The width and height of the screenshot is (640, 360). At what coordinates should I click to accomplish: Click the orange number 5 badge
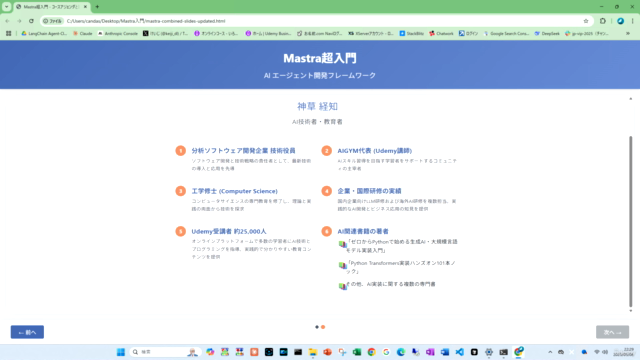180,231
